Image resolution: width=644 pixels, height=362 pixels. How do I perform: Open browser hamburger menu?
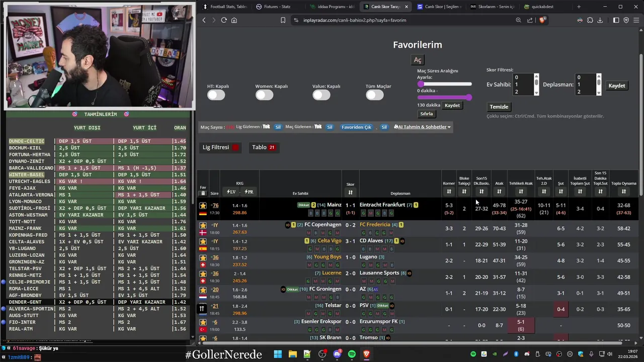click(636, 20)
